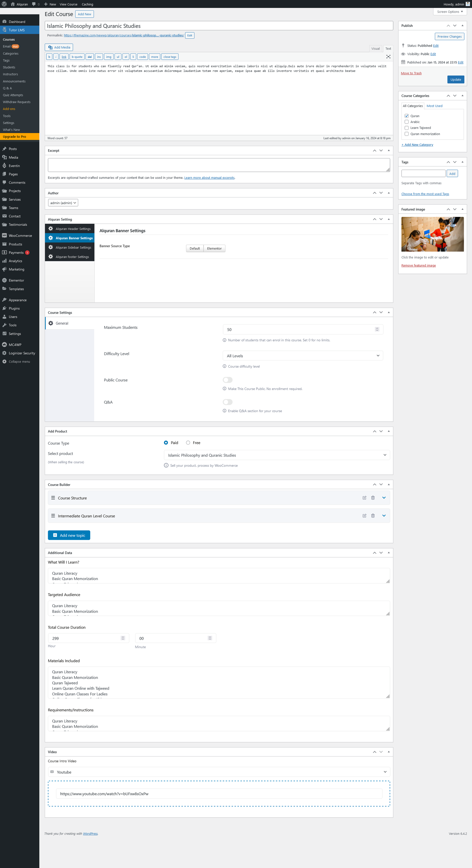Enable the Q&A toggle

click(227, 402)
